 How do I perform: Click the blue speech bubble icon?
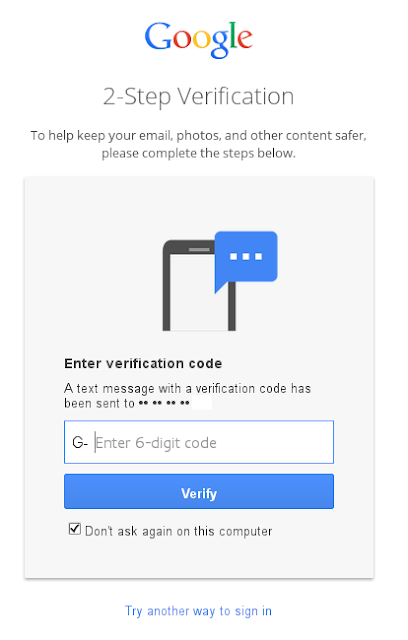pyautogui.click(x=246, y=262)
